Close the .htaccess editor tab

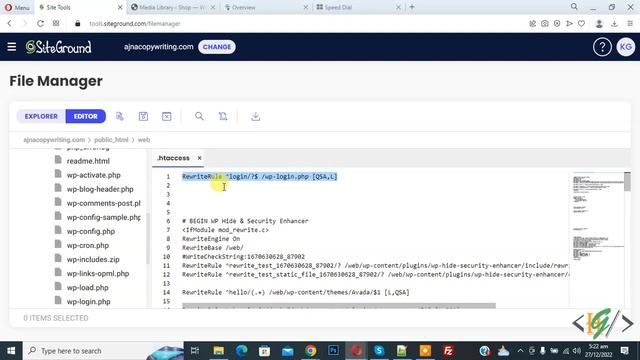click(199, 158)
